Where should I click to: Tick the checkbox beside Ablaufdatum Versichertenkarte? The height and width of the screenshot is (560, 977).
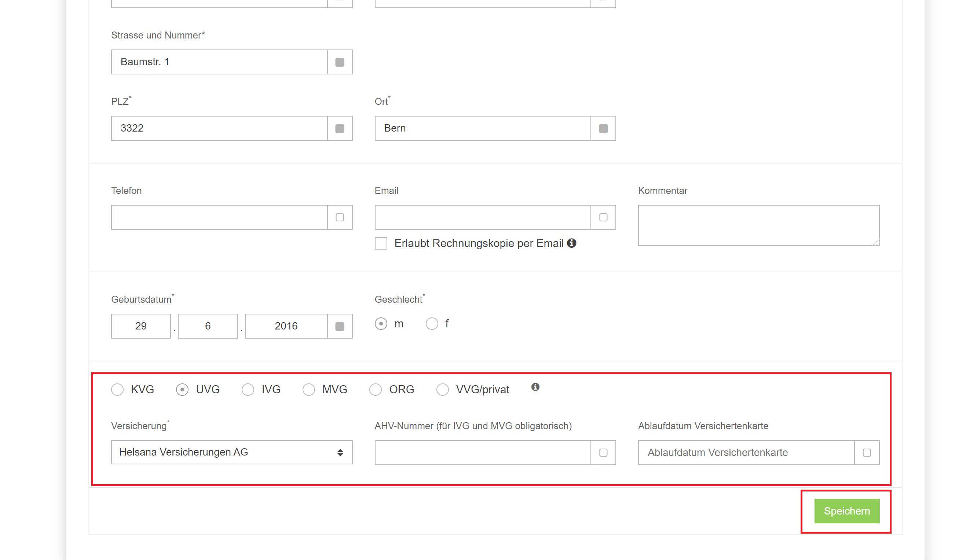coord(867,453)
